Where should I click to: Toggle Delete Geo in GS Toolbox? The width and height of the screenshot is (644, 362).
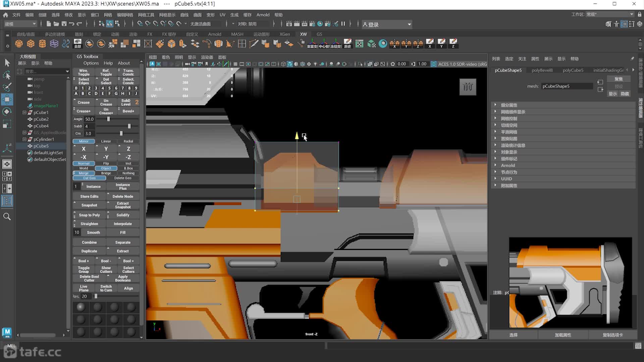(123, 178)
